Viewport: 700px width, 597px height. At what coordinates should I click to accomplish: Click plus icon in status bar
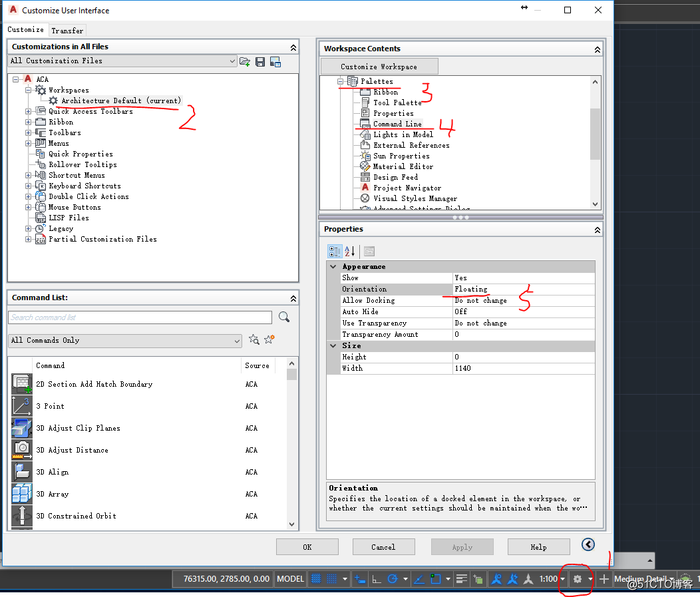pos(604,579)
